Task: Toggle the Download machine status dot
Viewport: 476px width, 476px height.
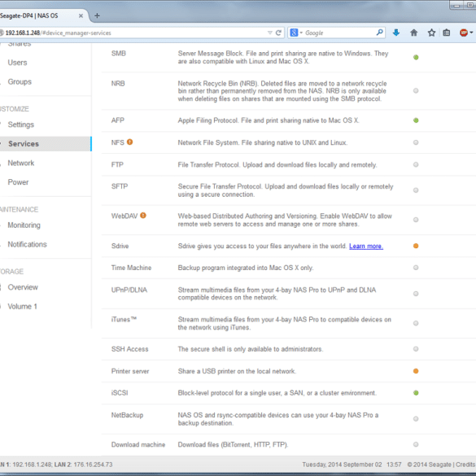Action: 416,444
